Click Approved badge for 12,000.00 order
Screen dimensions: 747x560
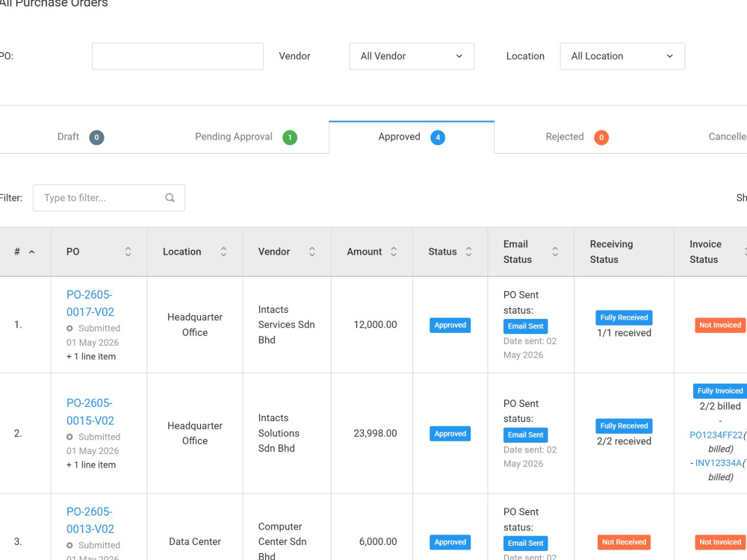click(450, 326)
